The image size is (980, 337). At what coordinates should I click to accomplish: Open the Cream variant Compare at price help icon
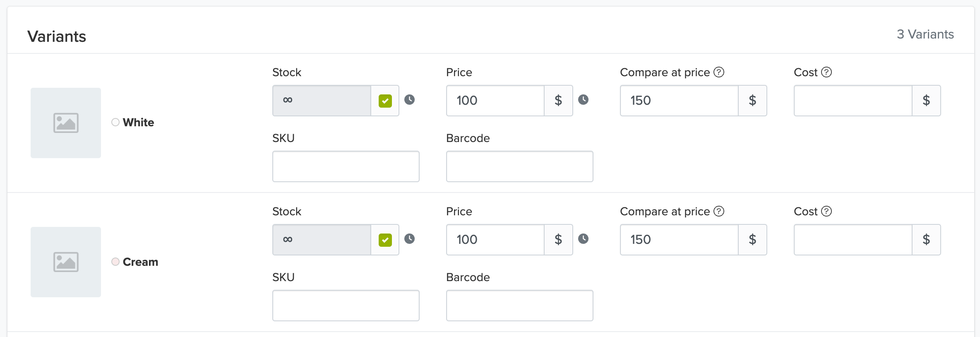click(719, 211)
